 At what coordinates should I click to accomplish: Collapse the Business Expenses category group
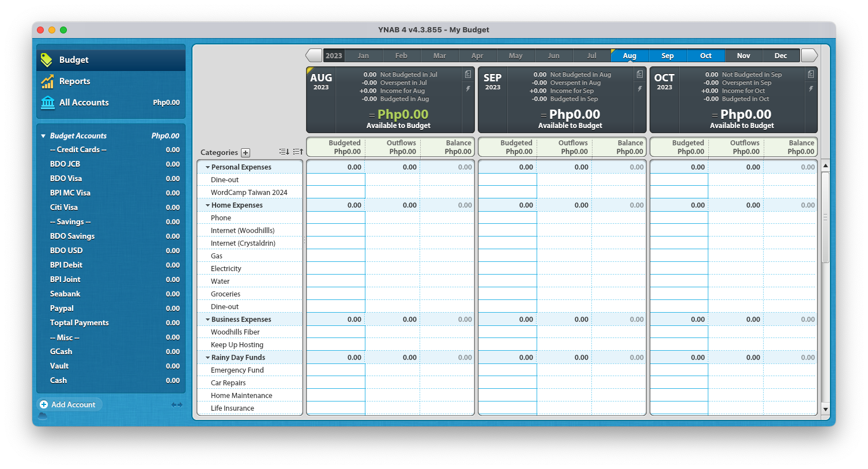pos(207,320)
